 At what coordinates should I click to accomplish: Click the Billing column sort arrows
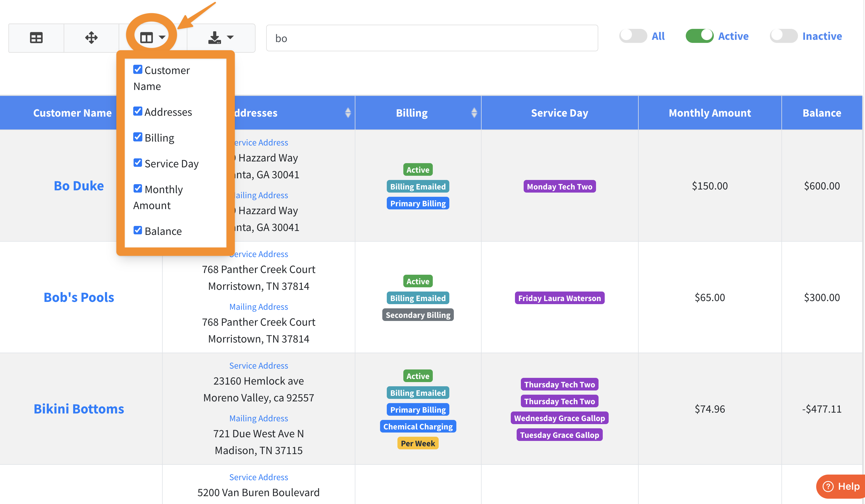(x=474, y=113)
